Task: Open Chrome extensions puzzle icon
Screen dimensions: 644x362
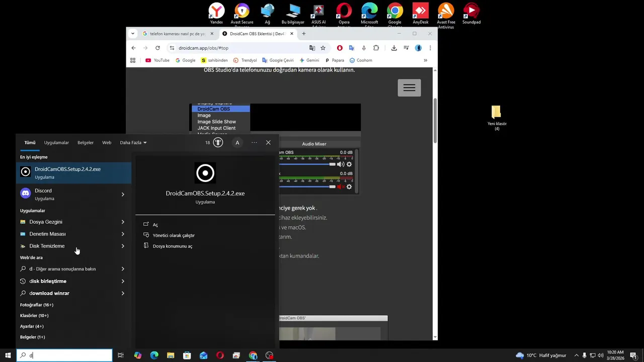Action: coord(376,48)
